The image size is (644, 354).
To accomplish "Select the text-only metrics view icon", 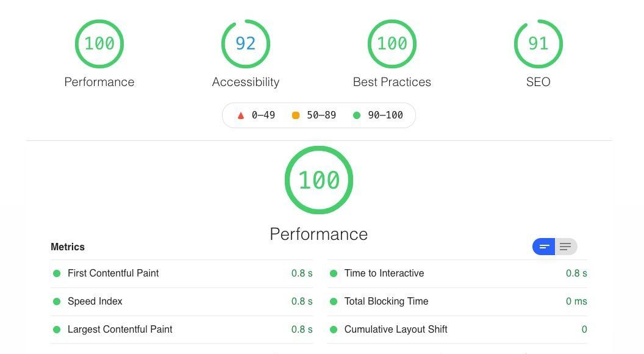I will (565, 247).
